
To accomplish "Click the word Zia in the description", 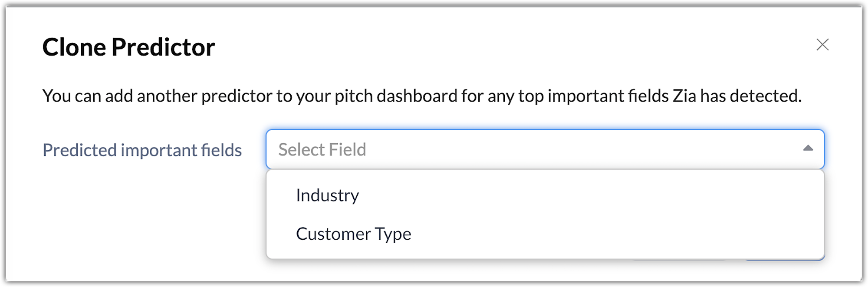I will click(684, 96).
